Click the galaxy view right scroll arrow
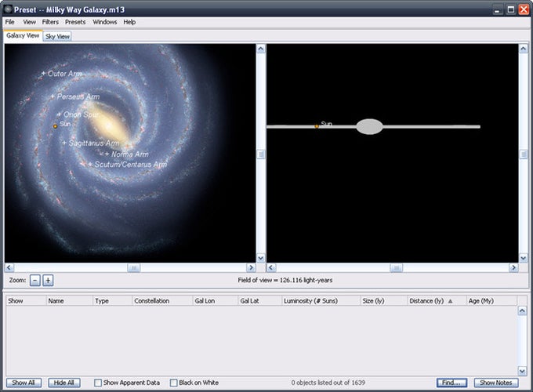Image resolution: width=533 pixels, height=392 pixels. pos(251,268)
